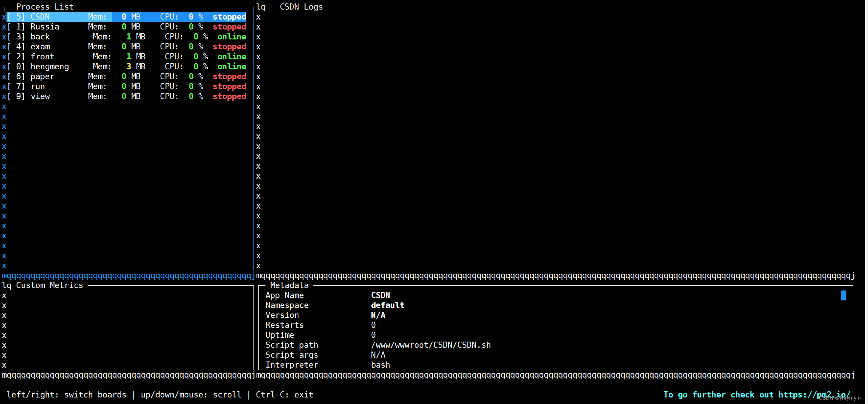Open the https://pm2.io/ link

[x=814, y=395]
